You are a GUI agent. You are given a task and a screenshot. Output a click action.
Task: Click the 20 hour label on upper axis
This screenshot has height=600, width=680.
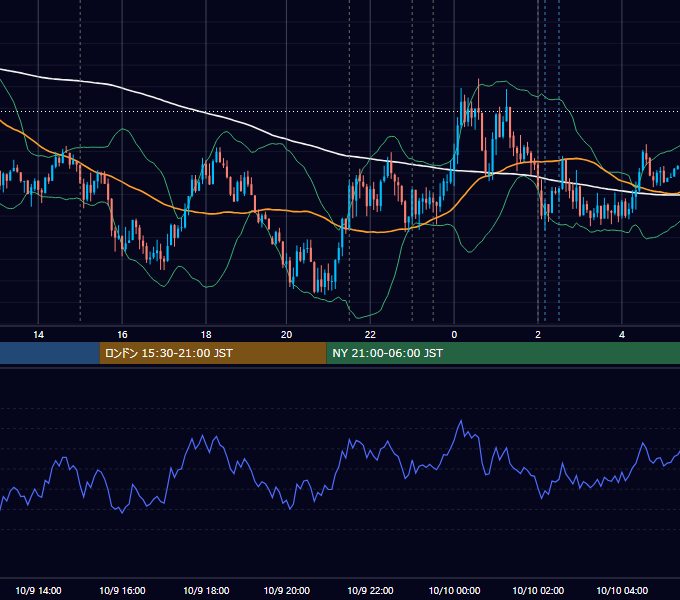click(286, 335)
